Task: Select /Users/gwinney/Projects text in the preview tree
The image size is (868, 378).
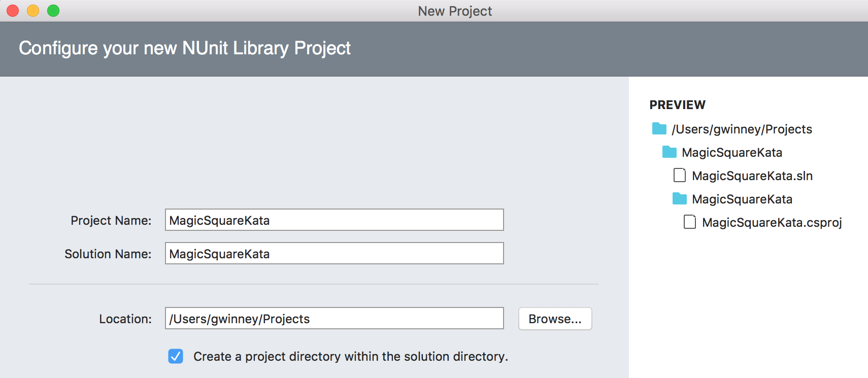Action: tap(742, 129)
